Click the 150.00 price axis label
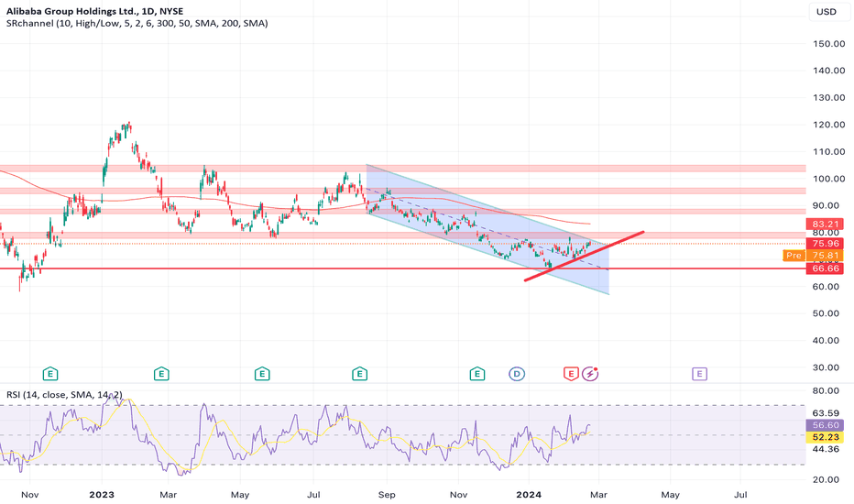854x504 pixels. [x=828, y=44]
